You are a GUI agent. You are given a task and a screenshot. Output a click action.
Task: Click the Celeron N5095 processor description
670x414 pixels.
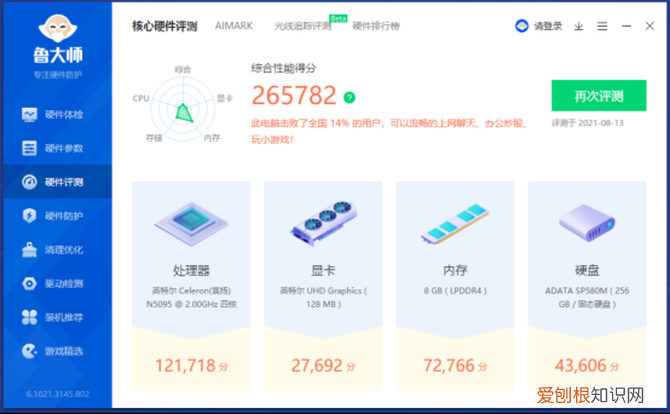click(191, 297)
